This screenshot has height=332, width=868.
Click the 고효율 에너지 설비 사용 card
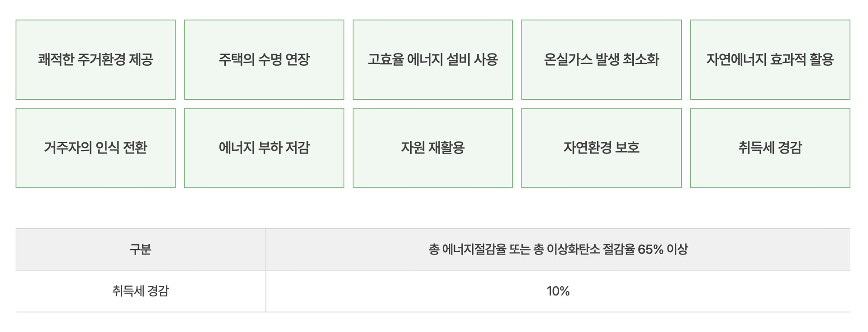coord(432,60)
